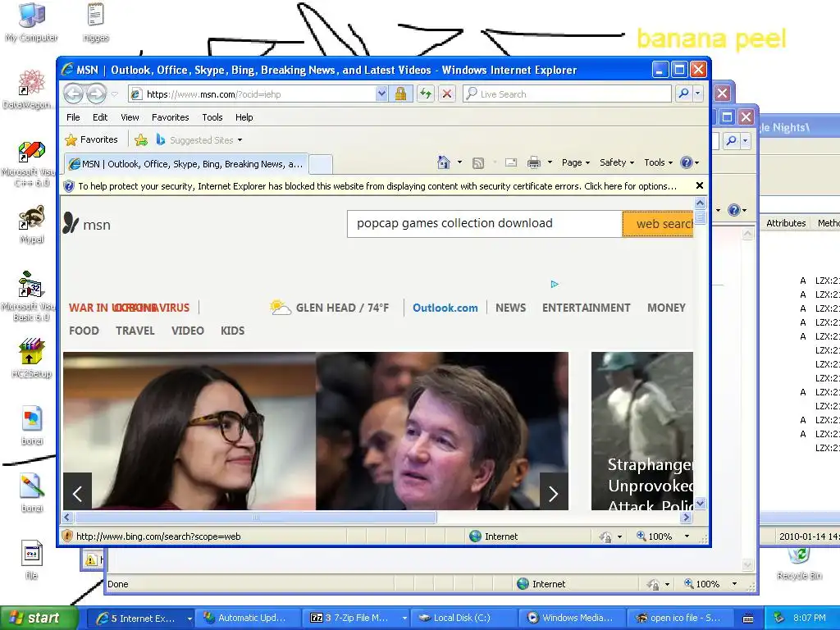Select the MSN tab
Screen dimensions: 840x630
(186, 164)
